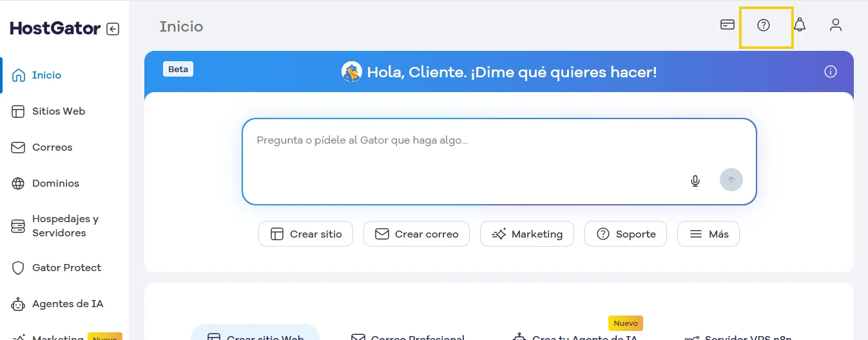Click the Beta badge on the banner
The image size is (868, 340).
[x=178, y=69]
